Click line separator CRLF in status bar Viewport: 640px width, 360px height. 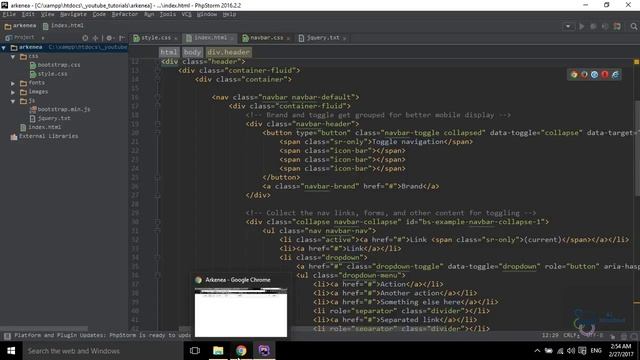(571, 336)
